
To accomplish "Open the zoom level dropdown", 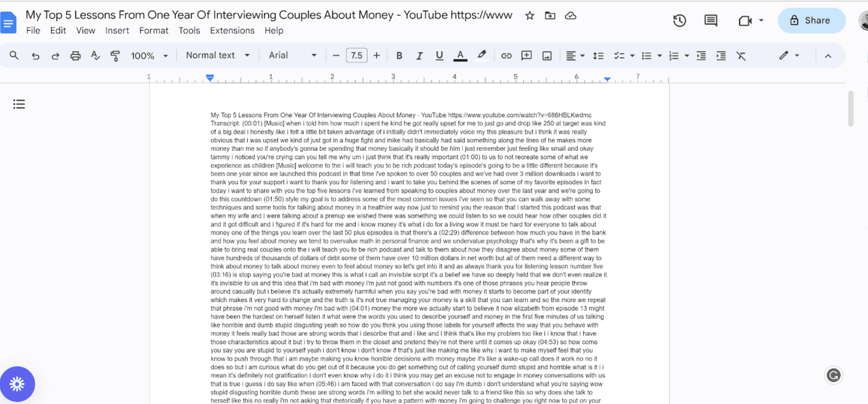I will 149,56.
